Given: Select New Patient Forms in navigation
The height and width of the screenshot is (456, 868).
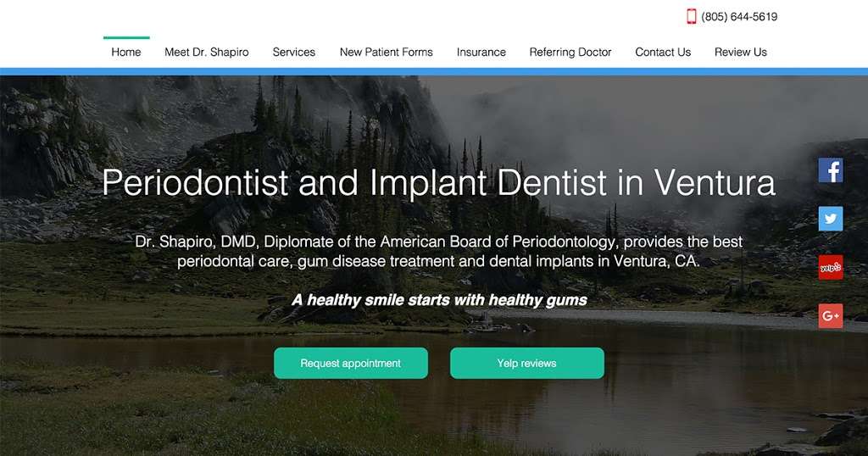Looking at the screenshot, I should tap(387, 52).
